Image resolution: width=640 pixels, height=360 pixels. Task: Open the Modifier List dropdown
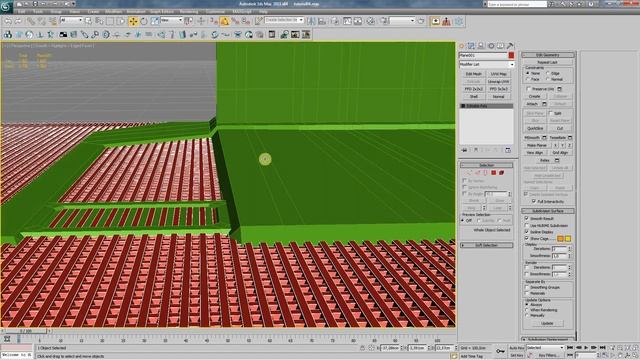[487, 64]
